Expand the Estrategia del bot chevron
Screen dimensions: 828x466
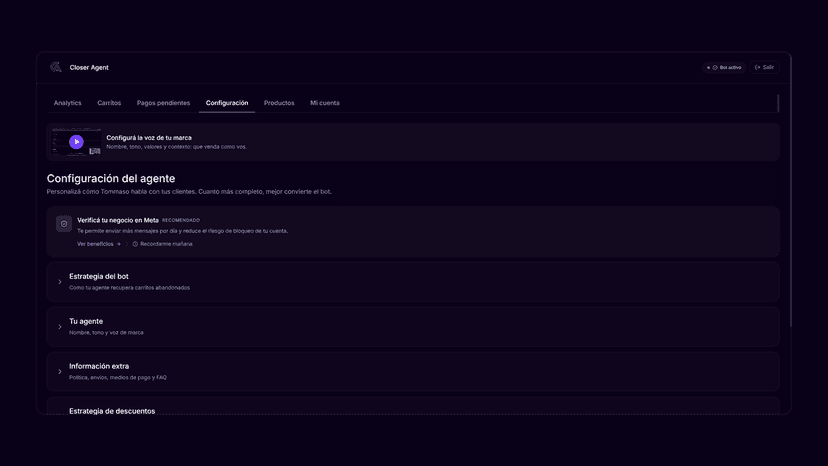click(60, 282)
